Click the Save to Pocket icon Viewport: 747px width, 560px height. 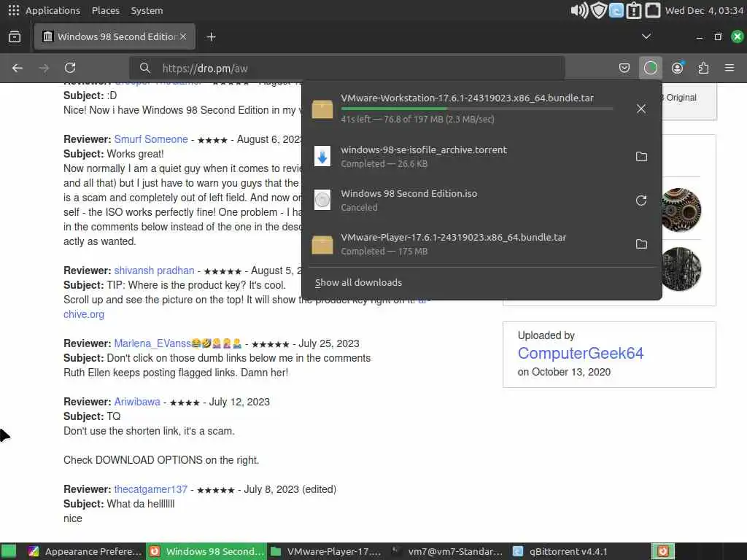tap(624, 68)
